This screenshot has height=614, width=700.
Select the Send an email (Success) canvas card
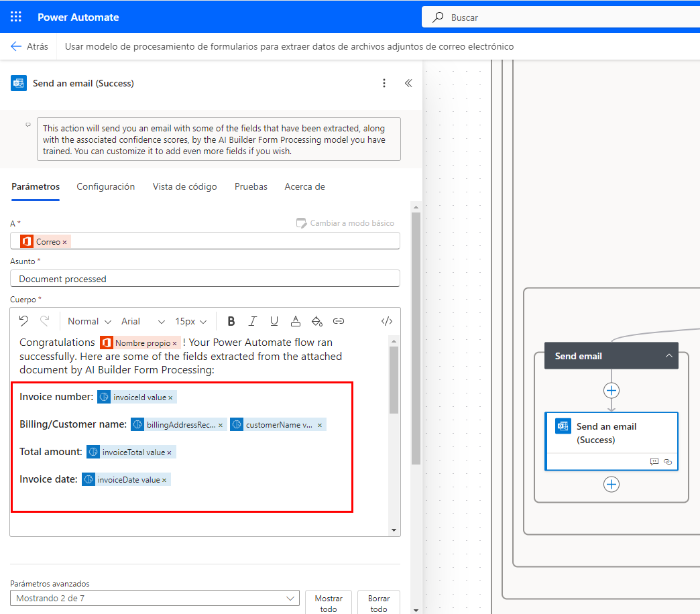pos(611,441)
